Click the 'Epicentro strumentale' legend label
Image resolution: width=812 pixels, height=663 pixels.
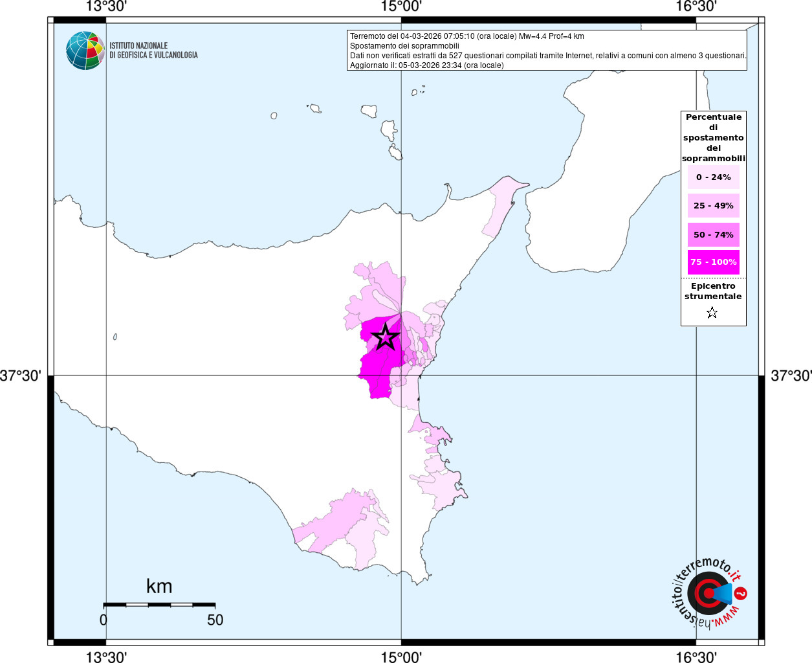pos(713,291)
